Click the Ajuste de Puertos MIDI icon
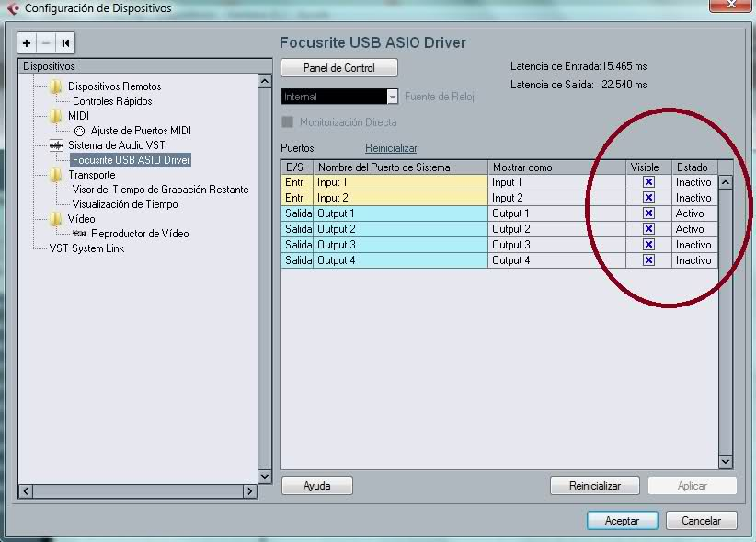 pyautogui.click(x=79, y=131)
